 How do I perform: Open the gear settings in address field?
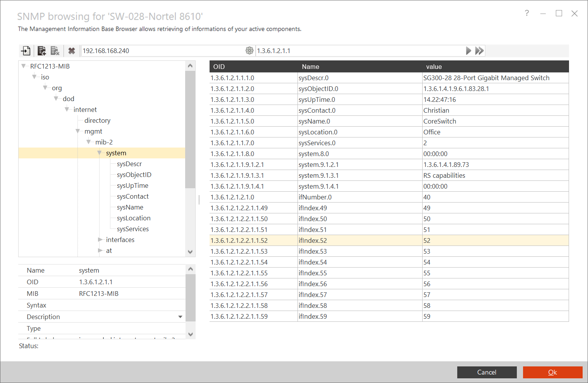249,50
